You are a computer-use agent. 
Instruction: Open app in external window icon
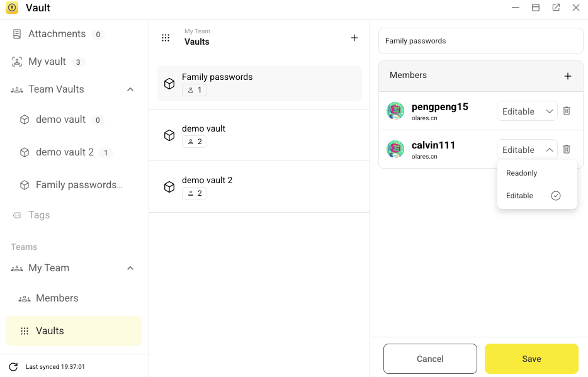tap(556, 8)
